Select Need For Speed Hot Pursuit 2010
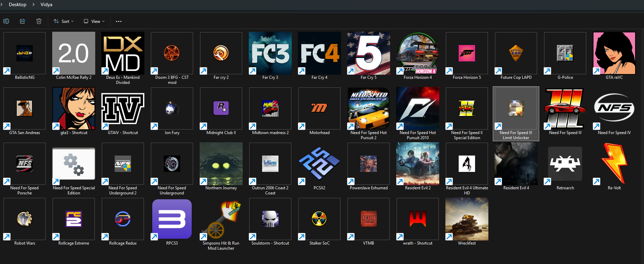Viewport: 644px width, 264px height. click(418, 108)
